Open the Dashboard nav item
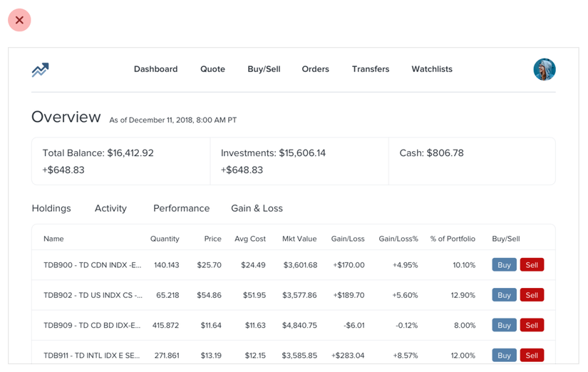This screenshot has height=372, width=588. [155, 69]
